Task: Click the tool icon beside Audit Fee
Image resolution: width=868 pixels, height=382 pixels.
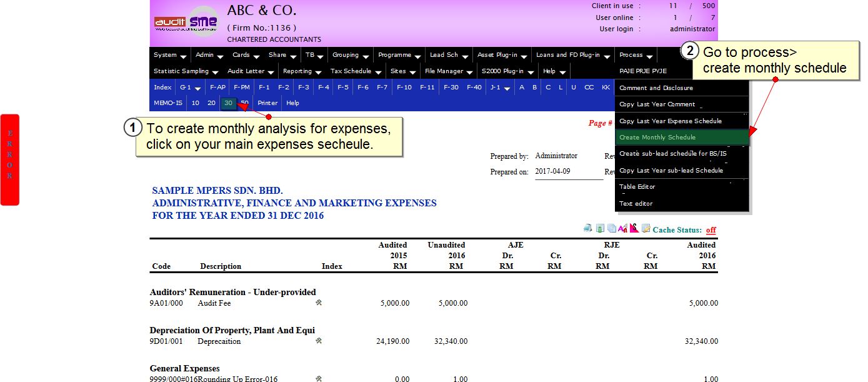Action: coord(319,303)
